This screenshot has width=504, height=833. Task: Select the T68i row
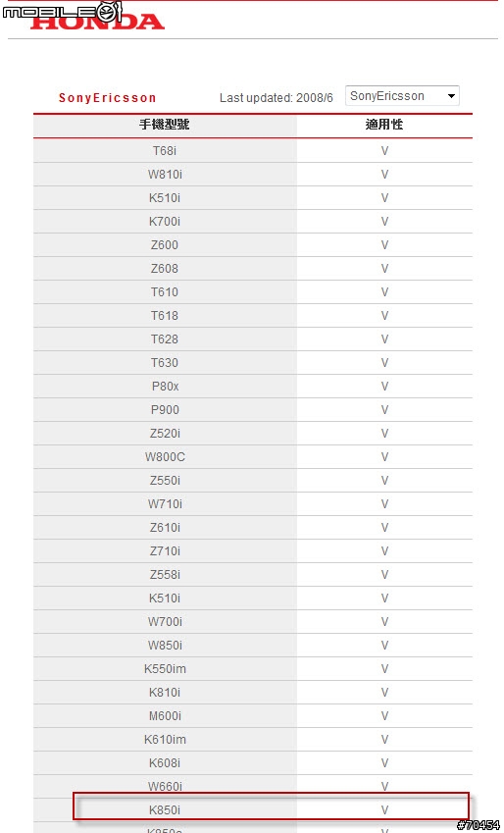[x=253, y=151]
